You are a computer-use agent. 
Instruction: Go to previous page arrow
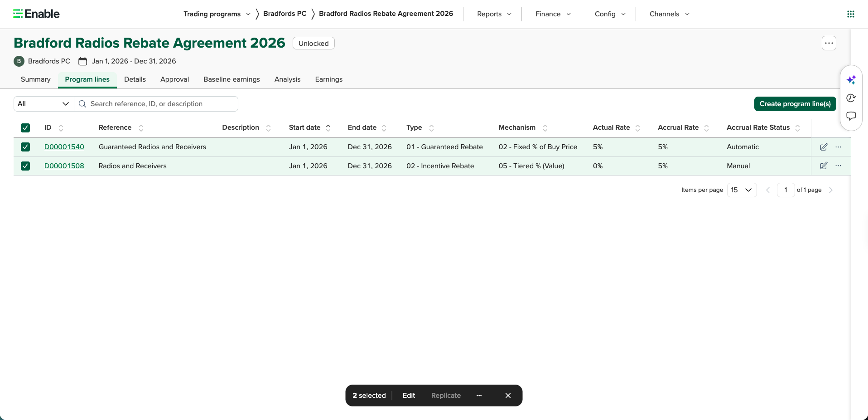pos(768,190)
